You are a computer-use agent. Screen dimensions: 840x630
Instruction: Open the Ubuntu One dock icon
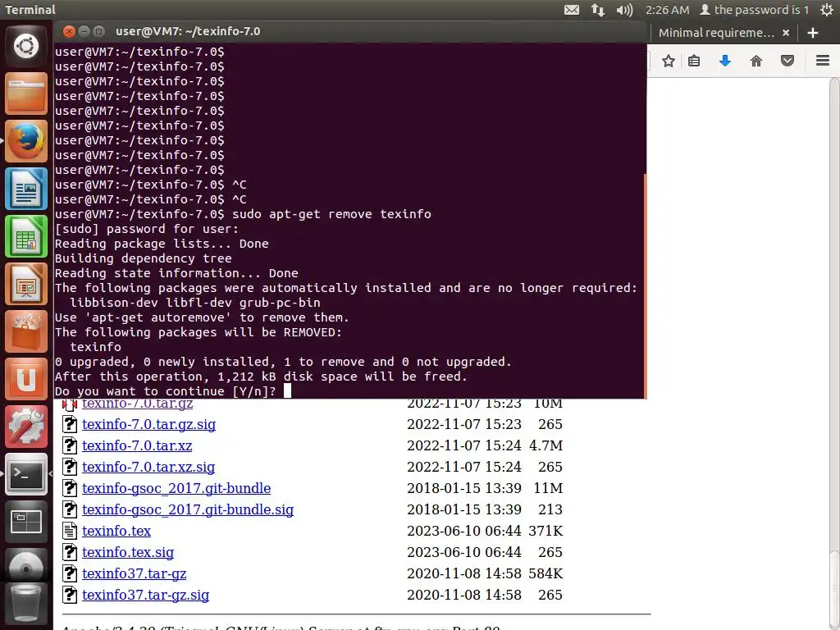pyautogui.click(x=26, y=379)
